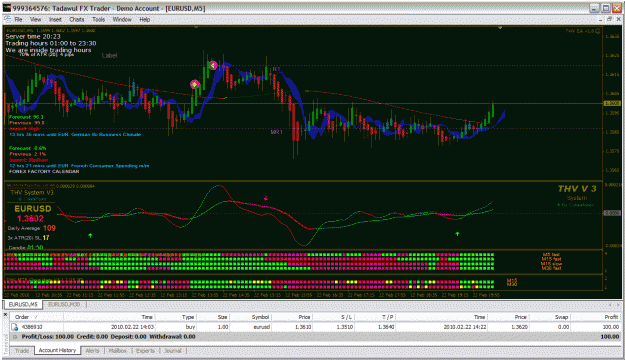Click the MR1 pivot label on chart
The image size is (625, 360).
(276, 132)
